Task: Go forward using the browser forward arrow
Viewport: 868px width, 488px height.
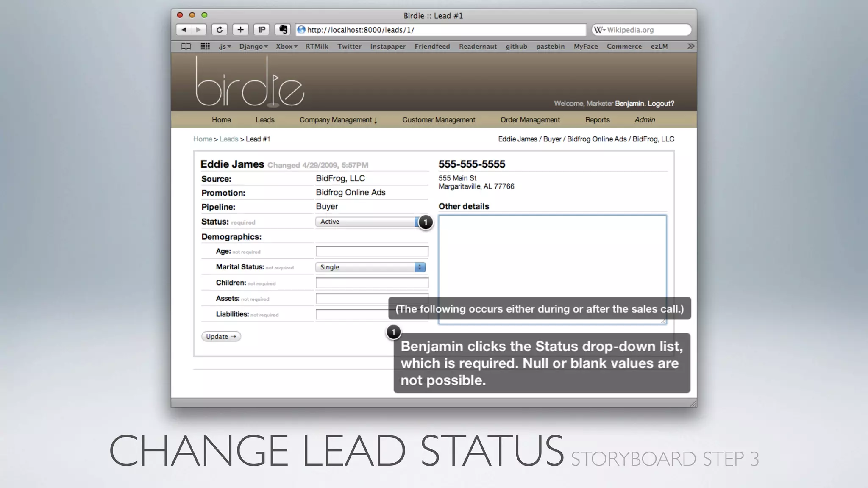Action: [198, 30]
